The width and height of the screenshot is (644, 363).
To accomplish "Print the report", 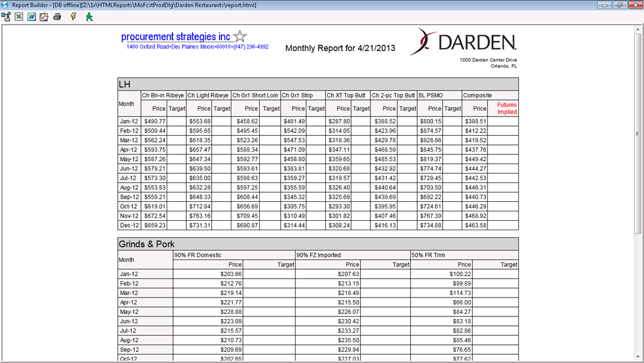I will coord(57,17).
